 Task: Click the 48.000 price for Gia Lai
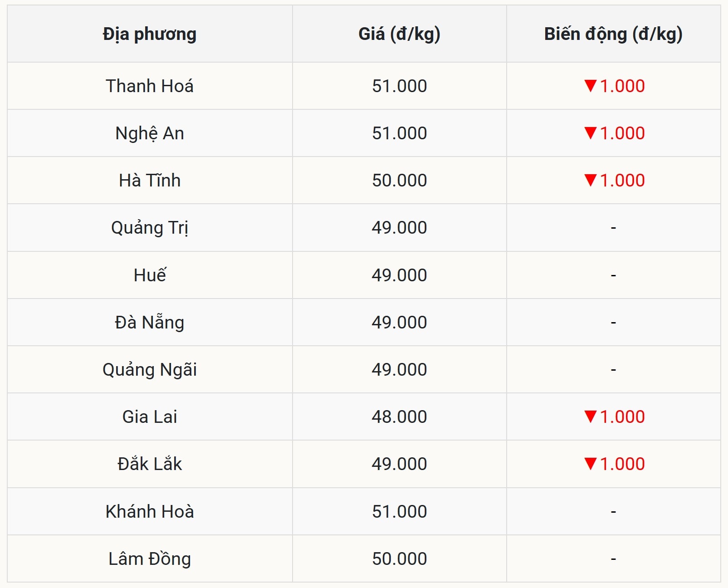[399, 416]
